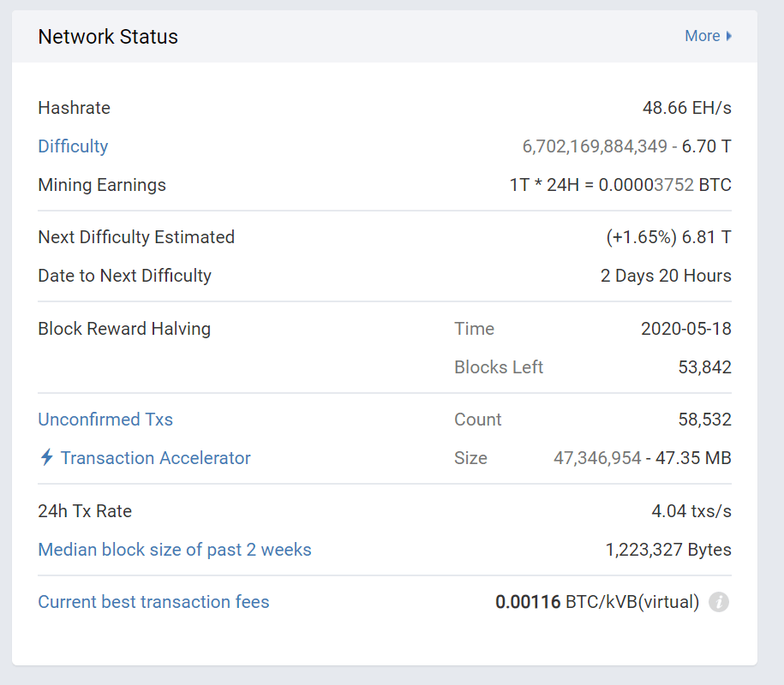The height and width of the screenshot is (685, 784).
Task: Select the 1,223,327 Bytes value
Action: point(668,550)
